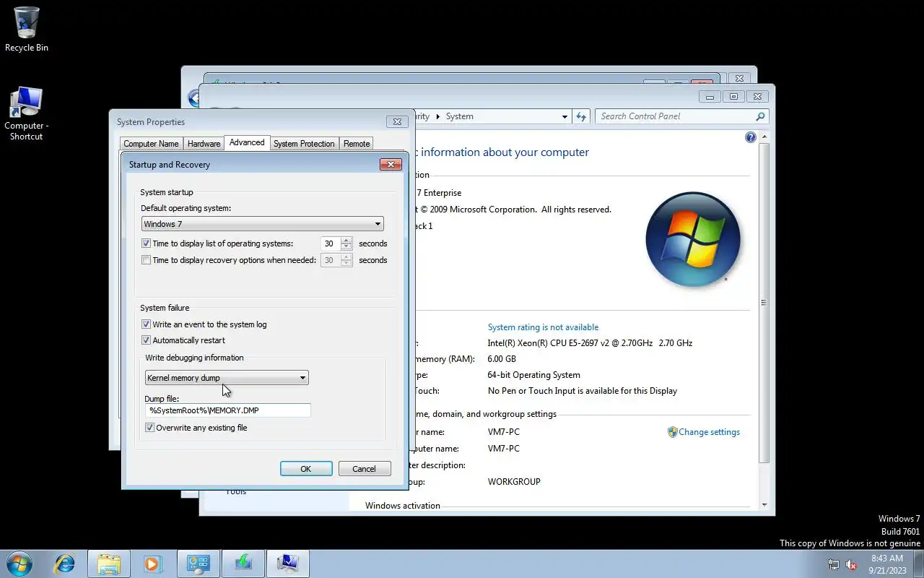Switch to the Hardware tab
This screenshot has height=578, width=924.
(204, 144)
